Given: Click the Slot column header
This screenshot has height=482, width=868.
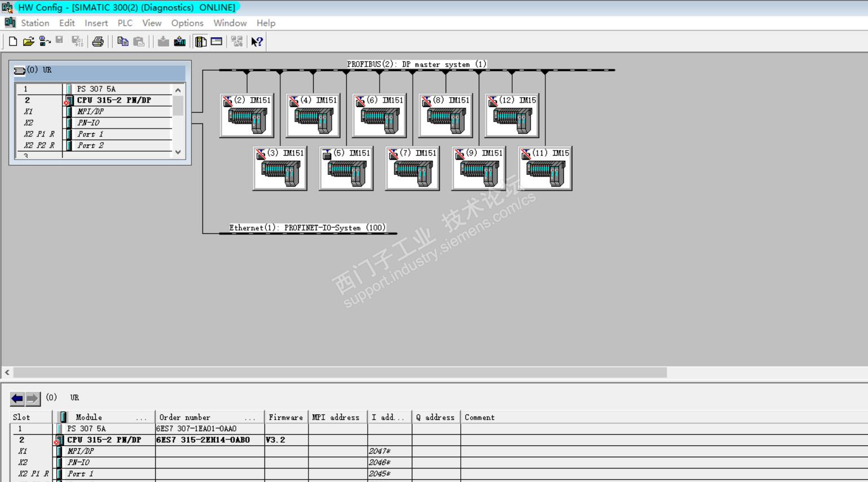Looking at the screenshot, I should click(x=32, y=417).
